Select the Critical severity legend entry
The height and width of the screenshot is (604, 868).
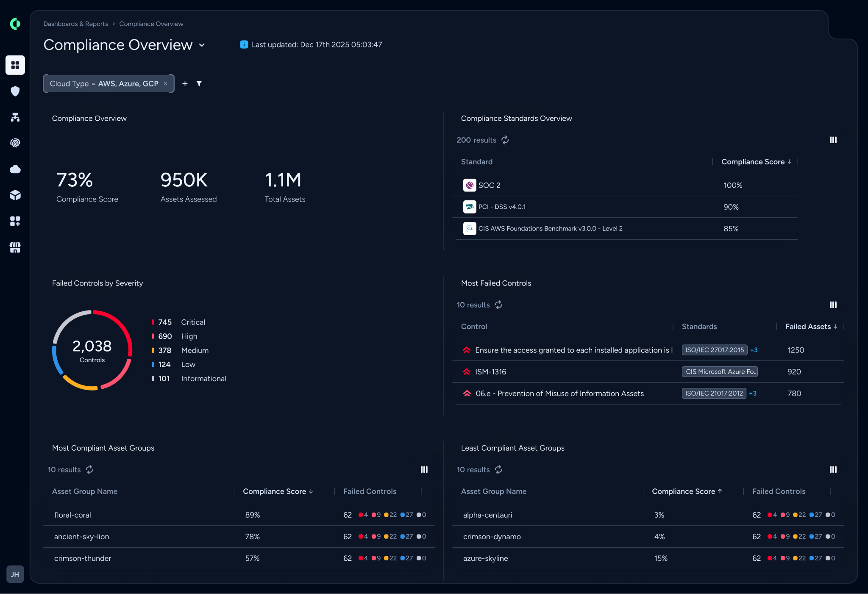pyautogui.click(x=178, y=322)
